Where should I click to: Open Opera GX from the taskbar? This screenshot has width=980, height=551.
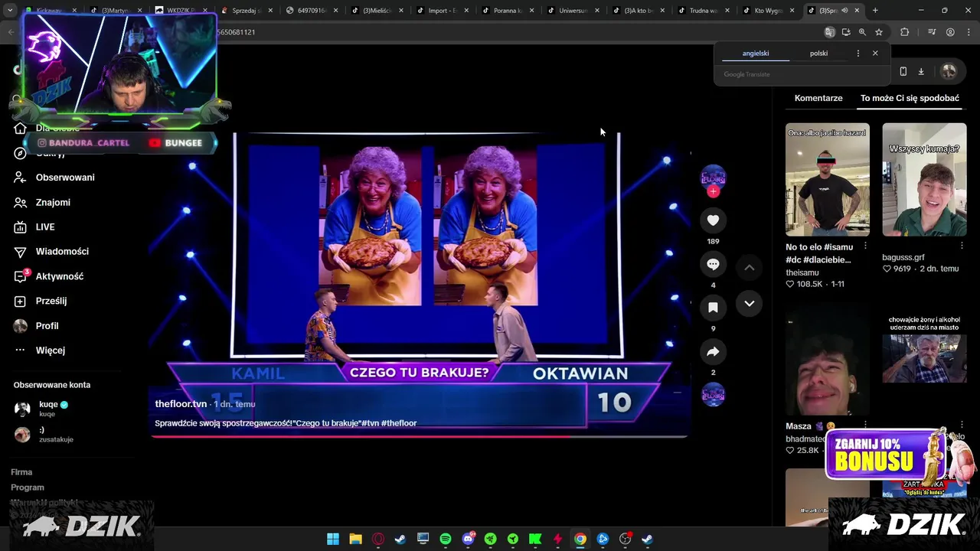(x=377, y=539)
